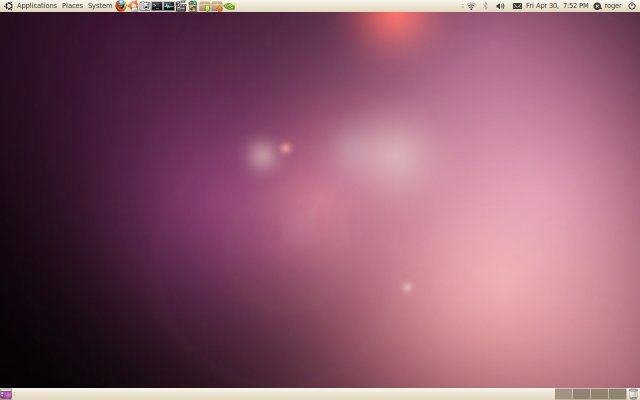Open the screenshot camera launcher
Screen dimensions: 640x400
[x=145, y=6]
